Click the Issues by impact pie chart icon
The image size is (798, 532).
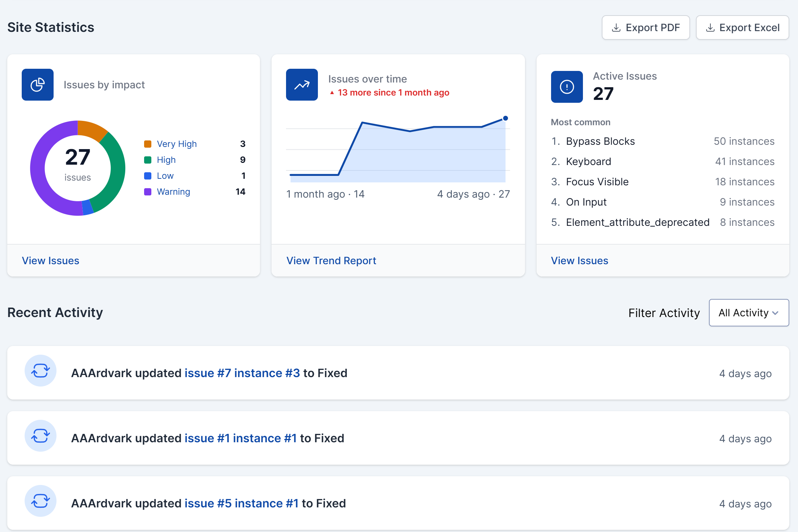coord(38,85)
